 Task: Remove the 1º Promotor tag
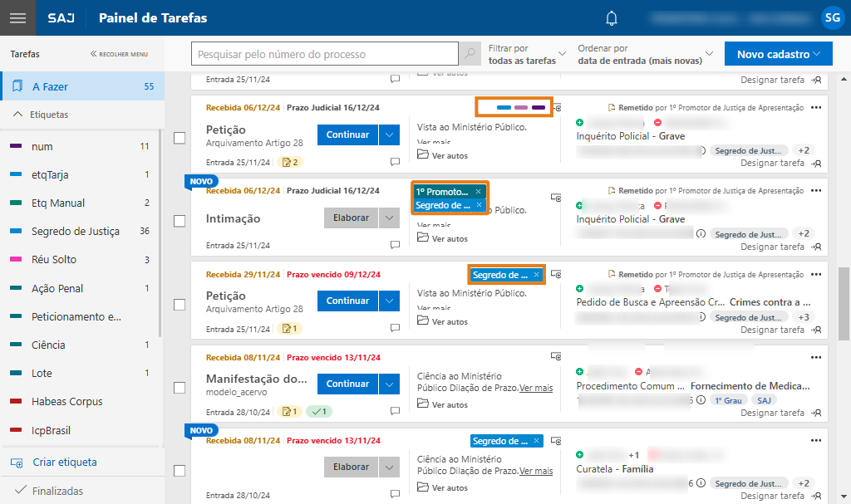[x=478, y=192]
